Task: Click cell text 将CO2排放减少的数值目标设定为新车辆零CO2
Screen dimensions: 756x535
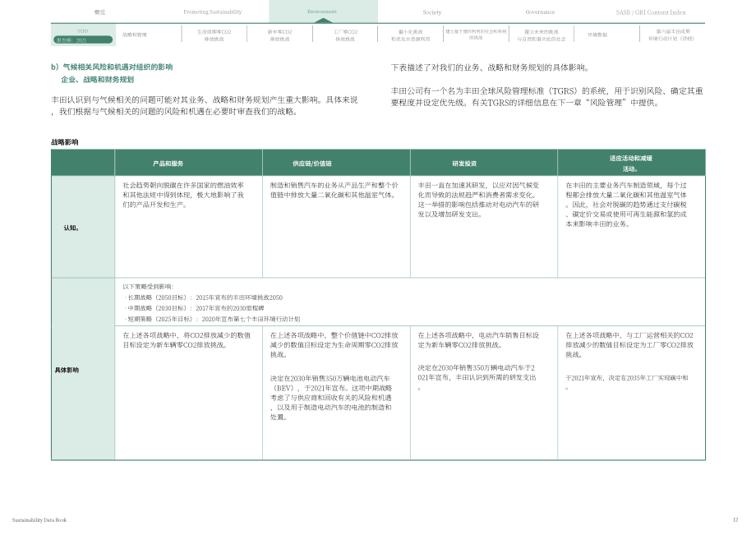Action: 187,339
